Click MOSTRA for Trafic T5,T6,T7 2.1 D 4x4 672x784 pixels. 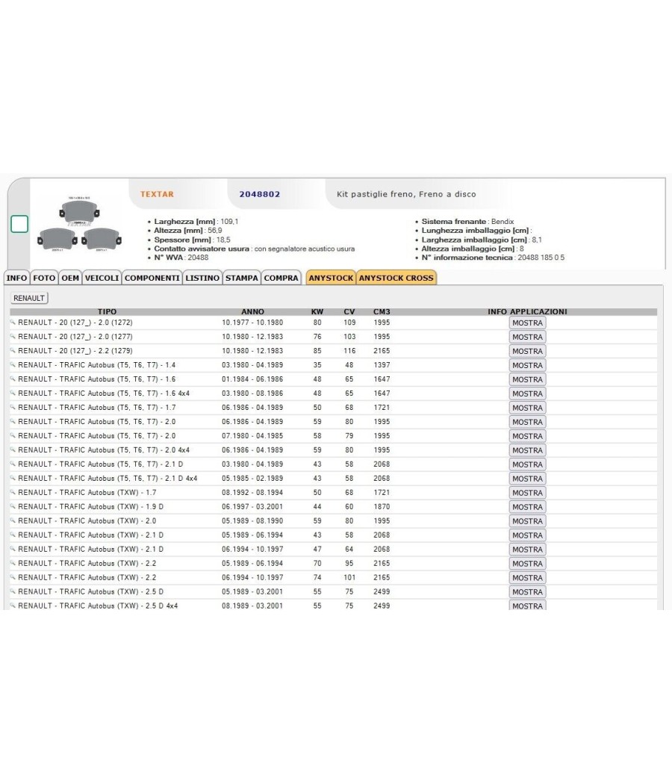click(527, 479)
